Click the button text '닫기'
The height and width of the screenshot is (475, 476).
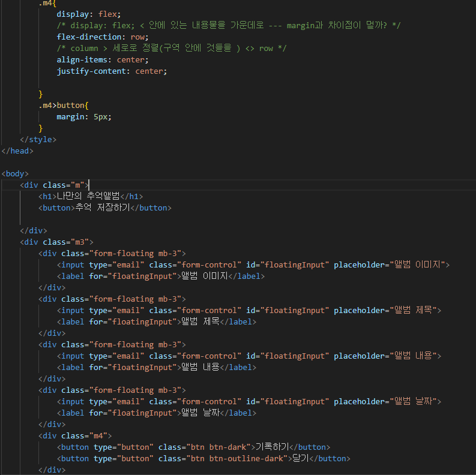[301, 458]
